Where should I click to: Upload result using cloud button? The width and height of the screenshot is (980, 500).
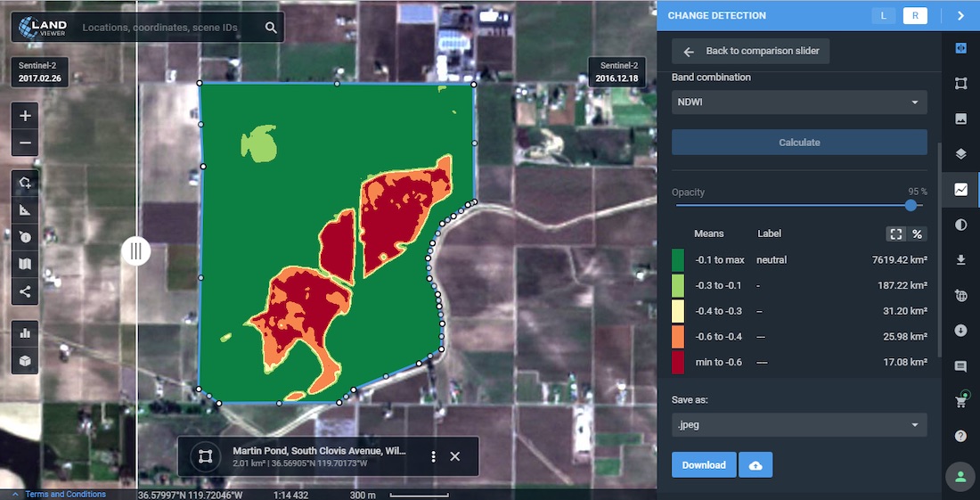click(x=755, y=465)
